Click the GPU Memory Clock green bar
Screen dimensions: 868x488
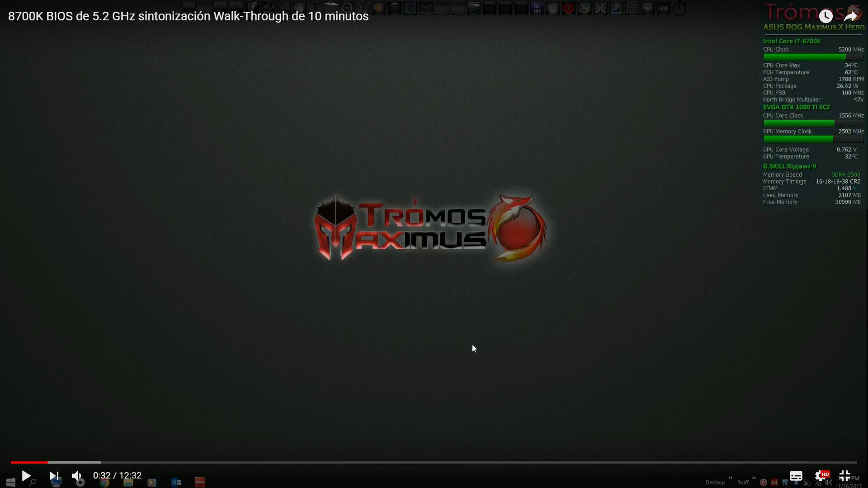(798, 139)
